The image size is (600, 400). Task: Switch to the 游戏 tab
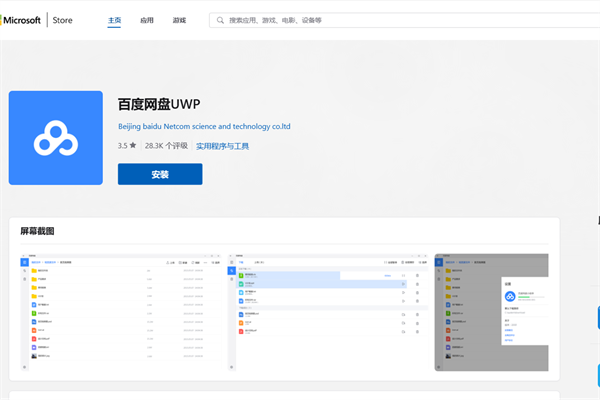click(179, 20)
